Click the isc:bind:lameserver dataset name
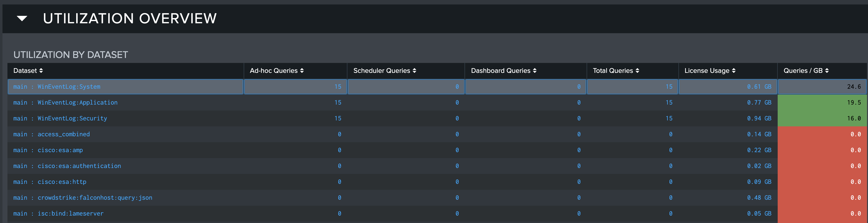The width and height of the screenshot is (868, 223). (x=58, y=213)
